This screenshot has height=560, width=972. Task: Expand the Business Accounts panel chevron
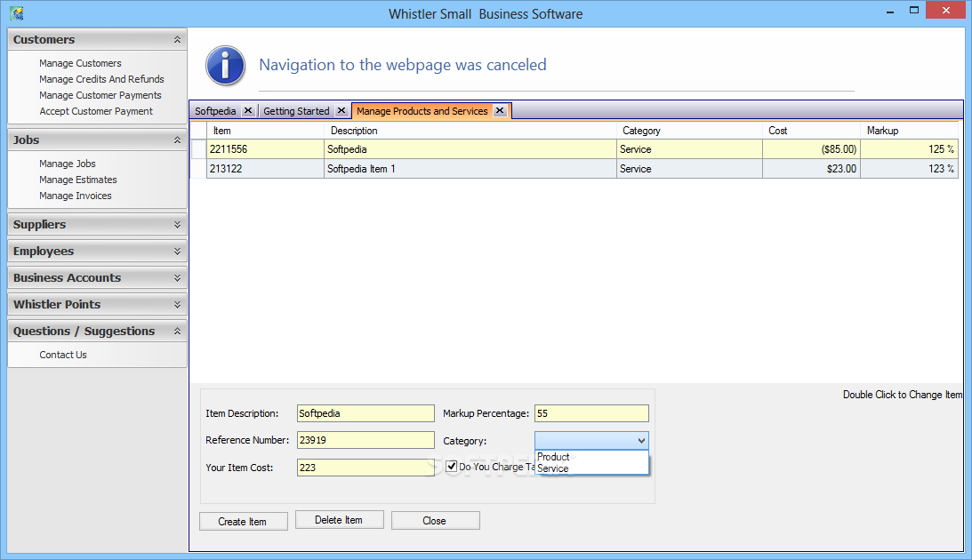coord(177,277)
